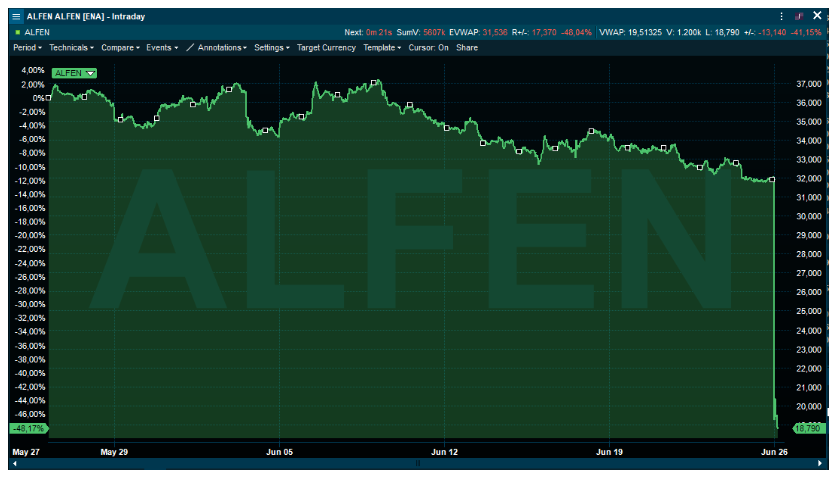
Task: Click the Jun 19 date label
Action: click(x=609, y=452)
